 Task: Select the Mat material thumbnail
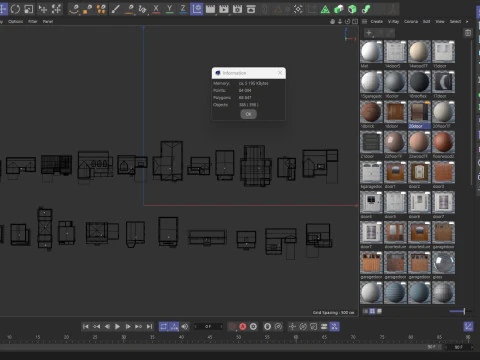pyautogui.click(x=371, y=51)
